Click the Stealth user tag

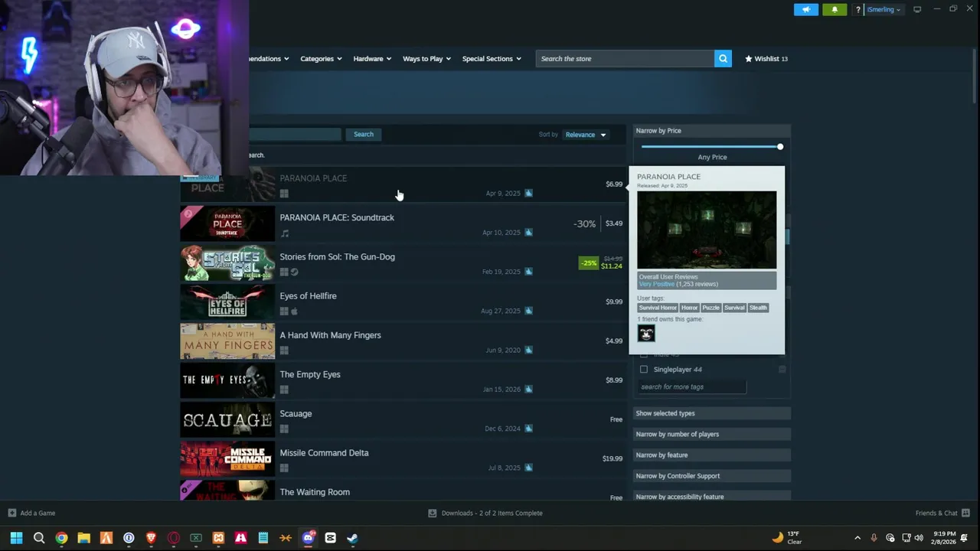pos(758,308)
